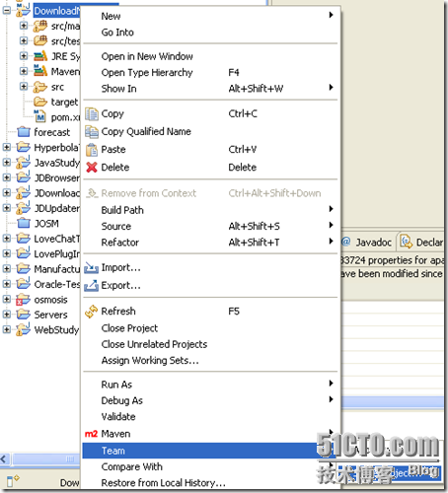Click the red Delete X icon
The image size is (448, 493).
[x=92, y=168]
